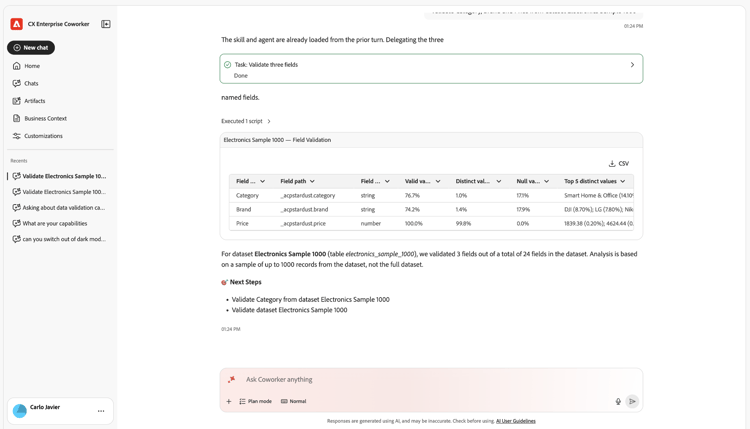Click the plus attachment icon
The image size is (750, 429).
pos(229,401)
